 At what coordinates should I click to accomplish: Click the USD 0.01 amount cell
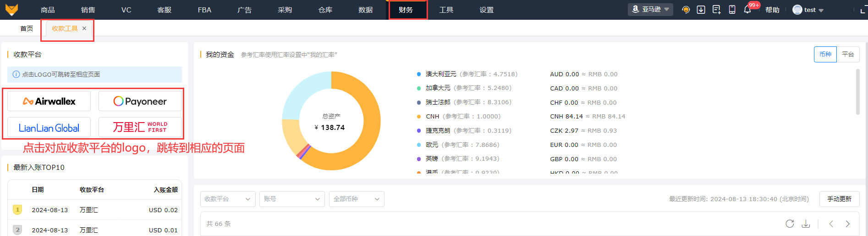(x=163, y=230)
